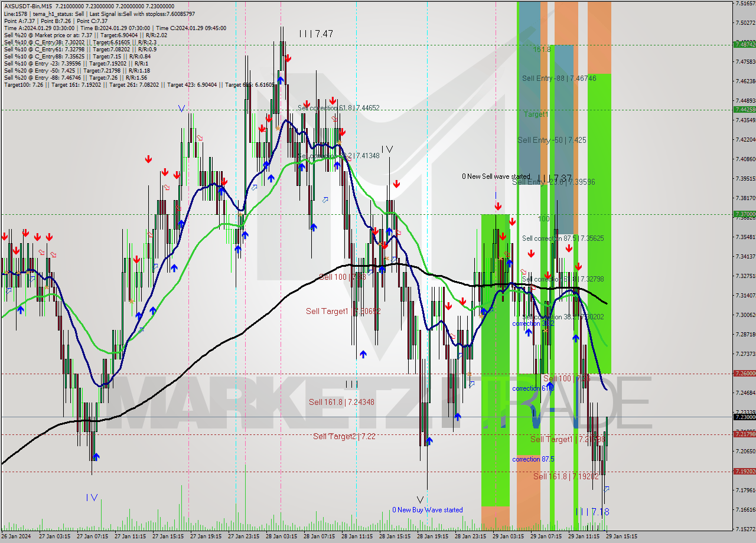
Task: Click the 'Sell Entry -50 | 7.425' label
Action: [552, 140]
